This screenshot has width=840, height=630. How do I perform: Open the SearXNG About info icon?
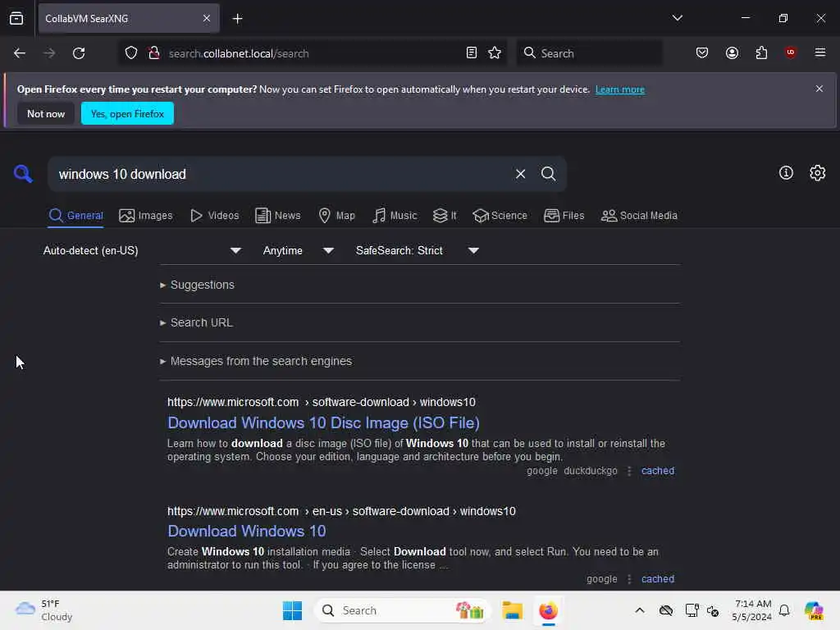point(786,172)
